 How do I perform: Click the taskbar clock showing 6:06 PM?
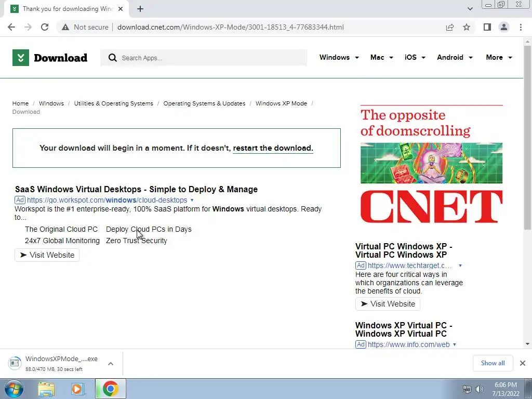[506, 389]
